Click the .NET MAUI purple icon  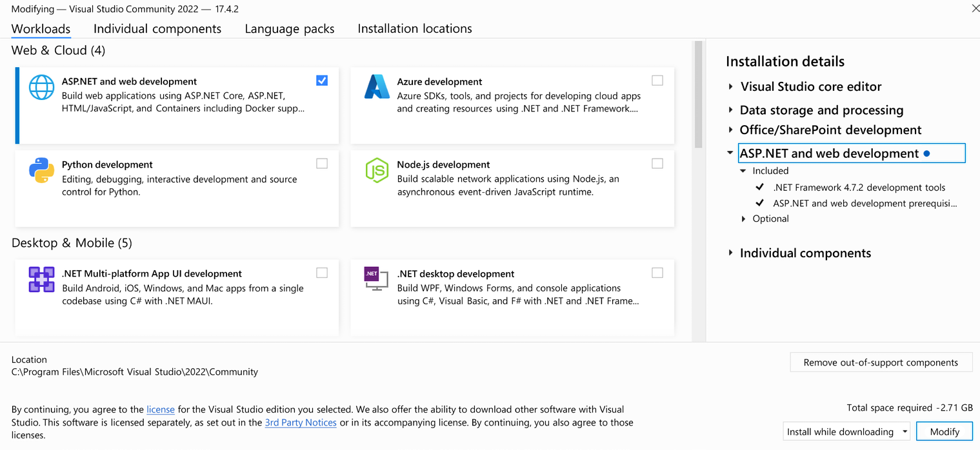click(42, 279)
